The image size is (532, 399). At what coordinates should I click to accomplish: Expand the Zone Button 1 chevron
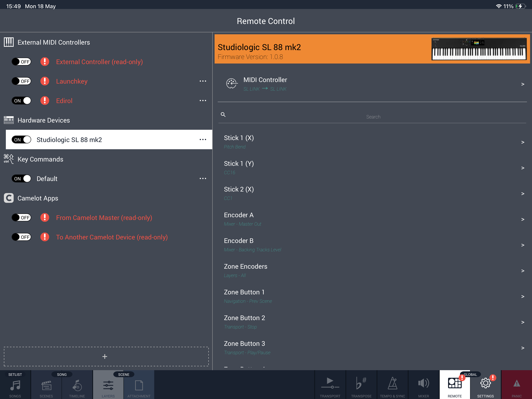(x=522, y=297)
